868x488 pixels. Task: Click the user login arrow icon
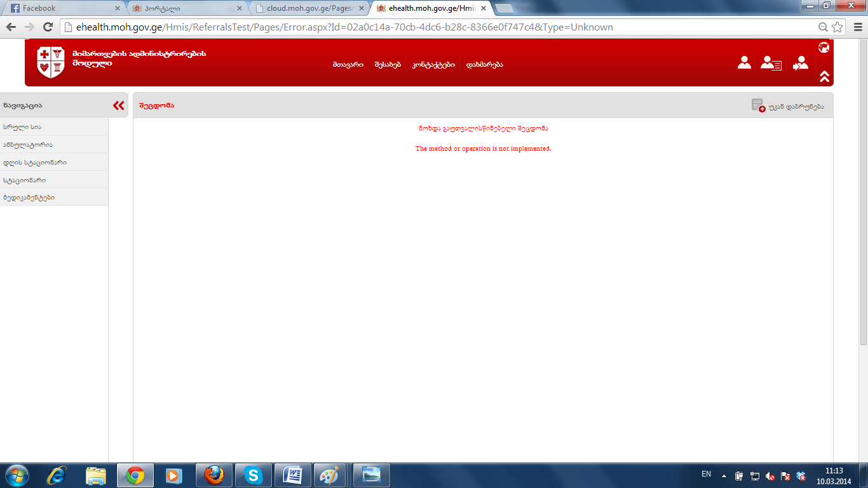point(800,64)
